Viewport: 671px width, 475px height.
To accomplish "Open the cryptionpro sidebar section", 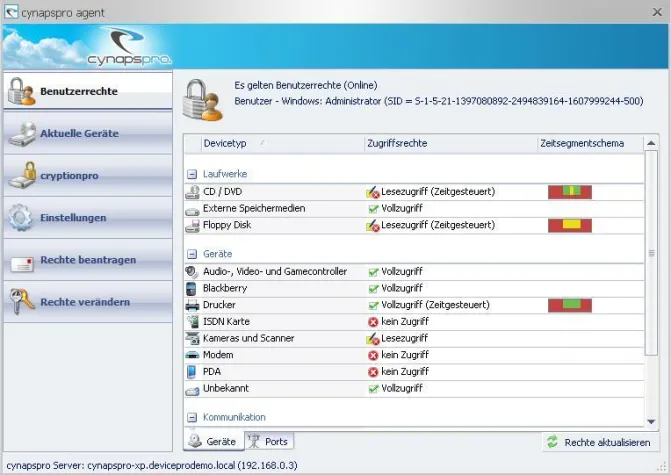I will tap(88, 175).
